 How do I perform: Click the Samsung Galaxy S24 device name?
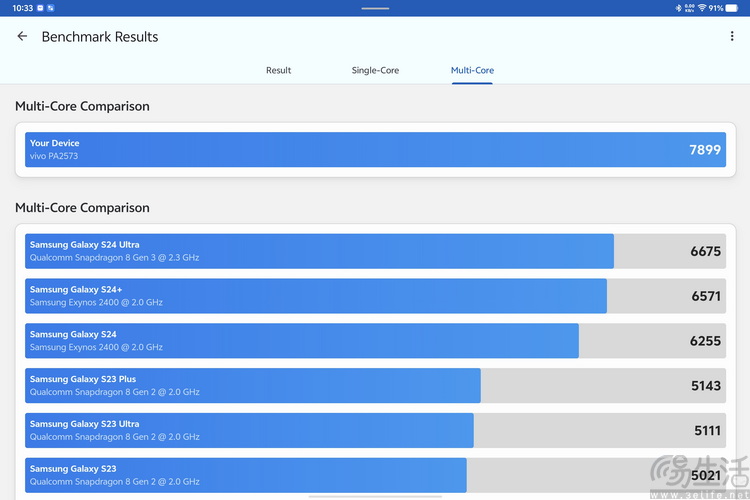pos(73,334)
